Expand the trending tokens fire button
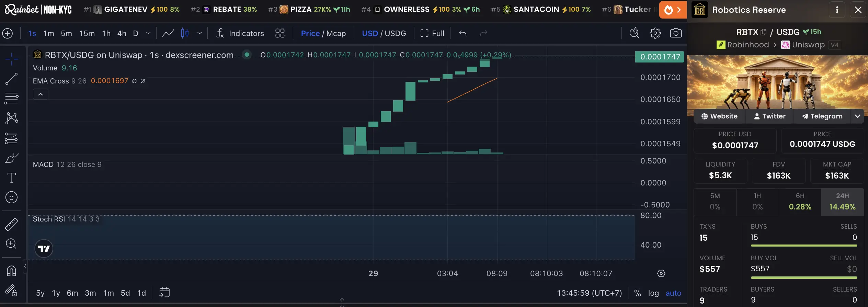This screenshot has width=868, height=307. (x=673, y=10)
